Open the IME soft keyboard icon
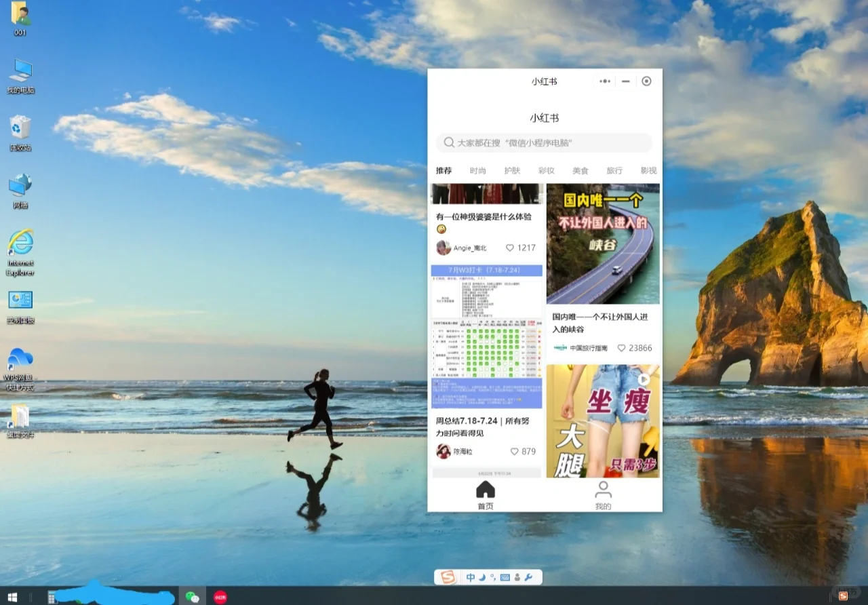 tap(505, 577)
